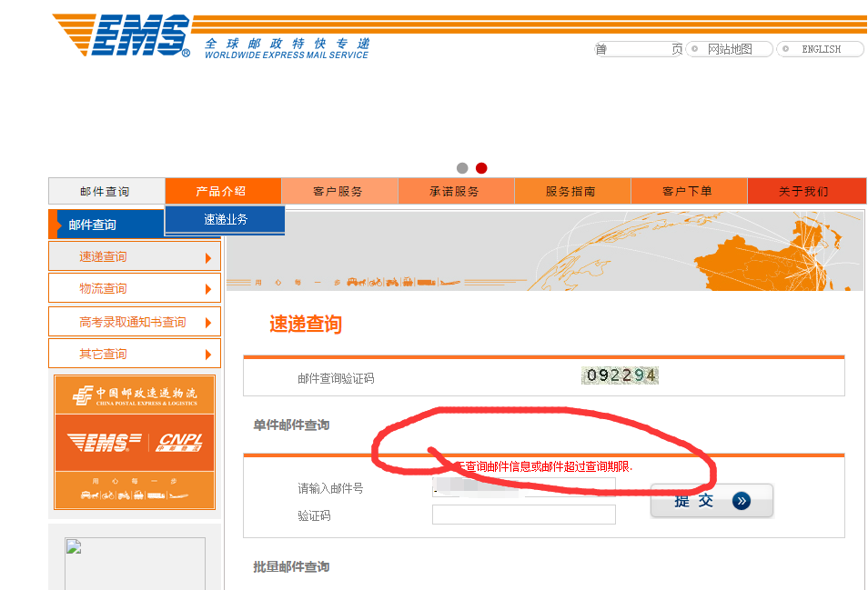This screenshot has height=590, width=868.
Task: Open the 邮件查询 navigation menu
Action: click(x=106, y=191)
